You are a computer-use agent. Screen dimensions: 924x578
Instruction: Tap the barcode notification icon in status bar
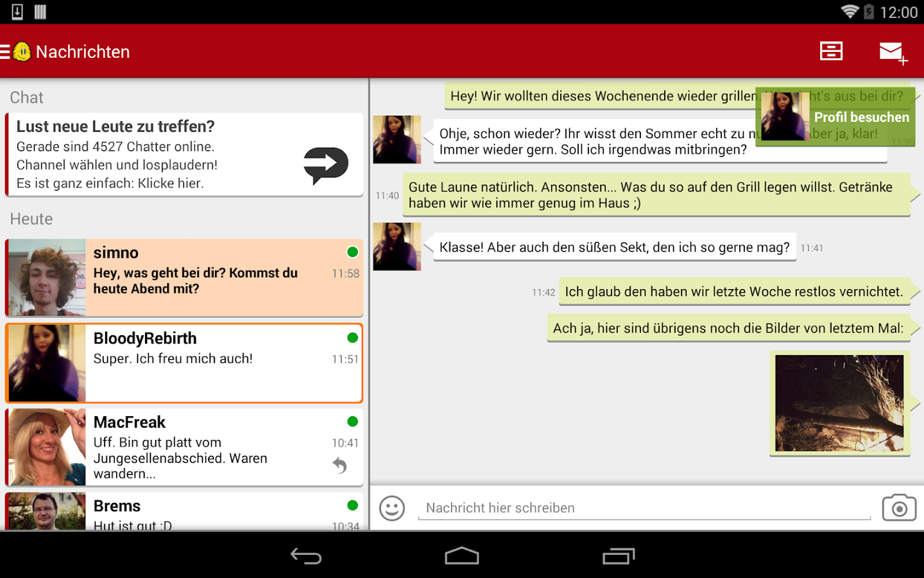click(40, 12)
